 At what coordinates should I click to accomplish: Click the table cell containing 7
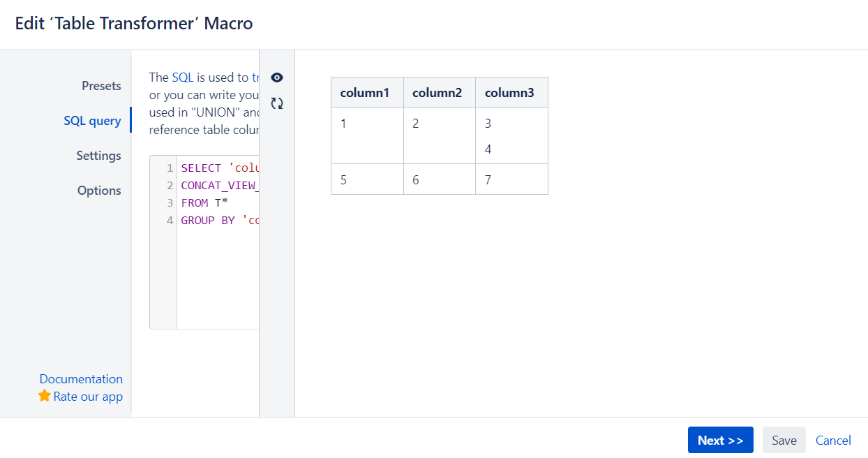511,179
